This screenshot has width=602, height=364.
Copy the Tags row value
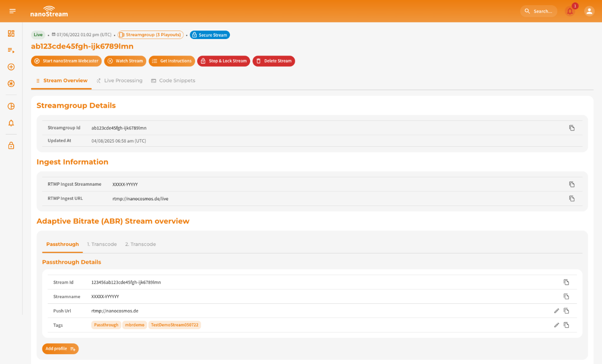click(x=566, y=325)
